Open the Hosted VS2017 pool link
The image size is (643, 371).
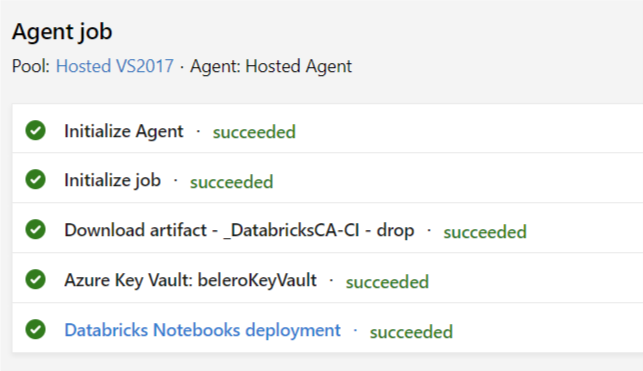[x=115, y=66]
